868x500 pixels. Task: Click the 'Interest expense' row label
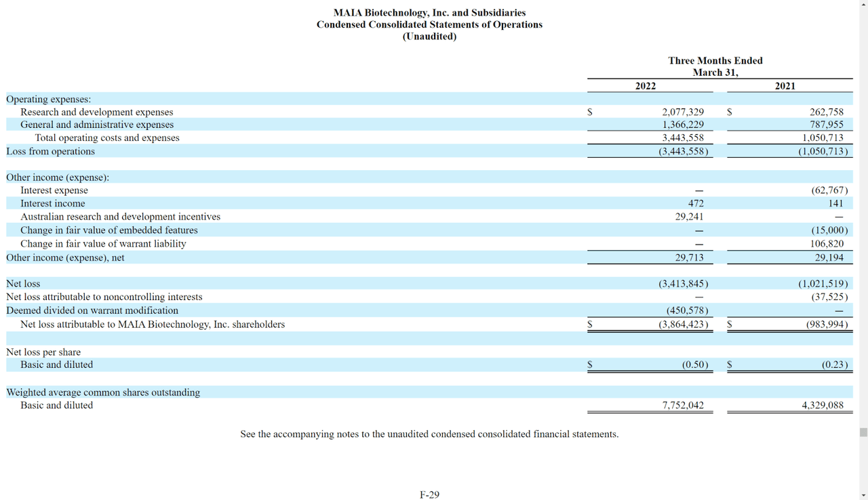point(54,190)
